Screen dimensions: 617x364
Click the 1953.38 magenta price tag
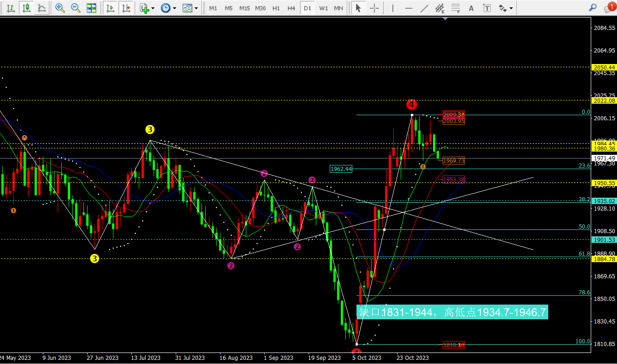click(453, 179)
